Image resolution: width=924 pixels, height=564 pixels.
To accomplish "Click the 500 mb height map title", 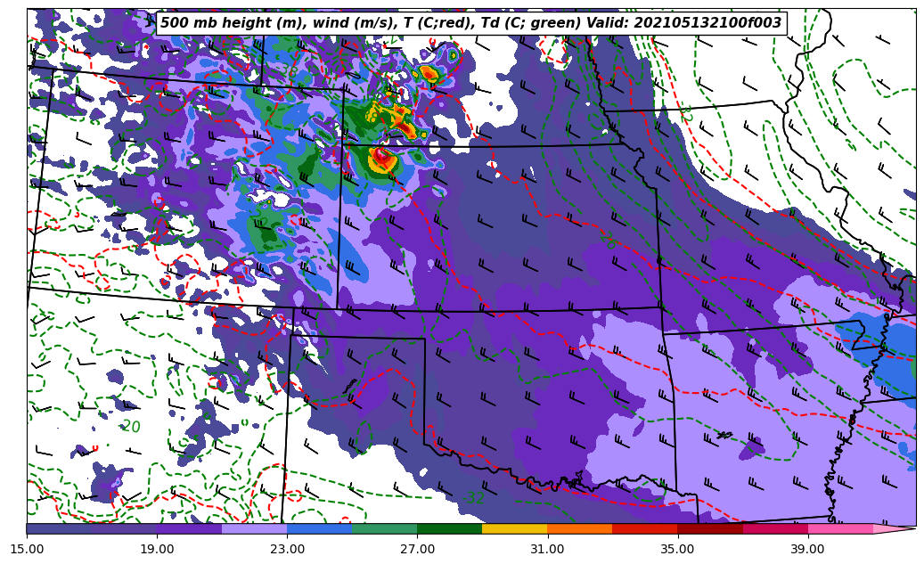I will (x=470, y=23).
